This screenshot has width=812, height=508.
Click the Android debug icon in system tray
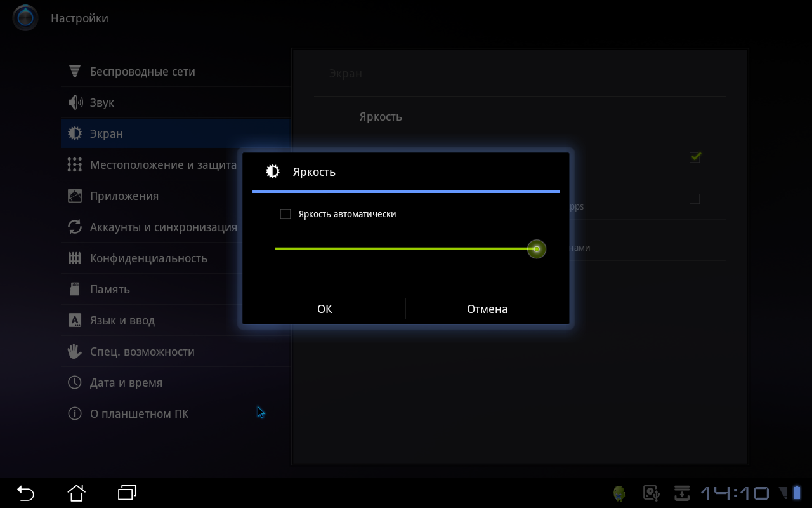point(619,493)
